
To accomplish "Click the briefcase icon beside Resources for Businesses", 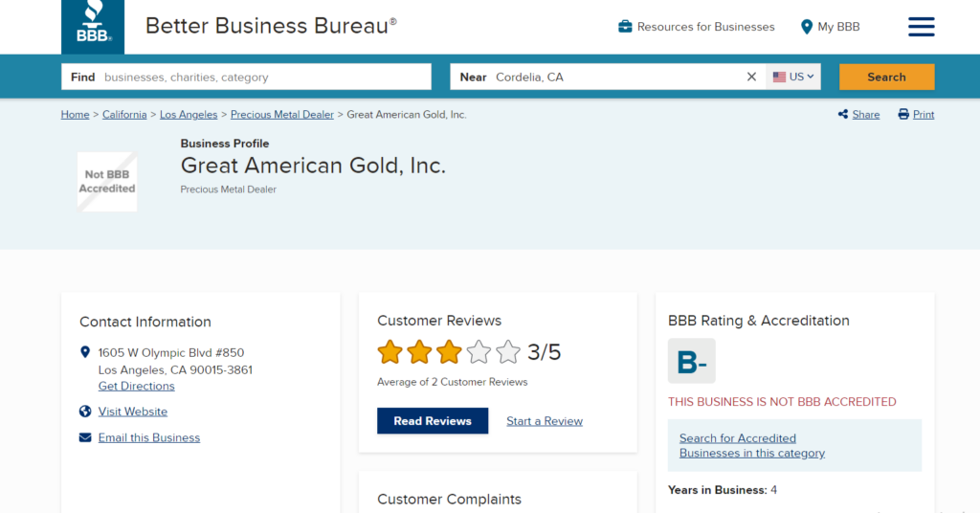I will (x=625, y=26).
